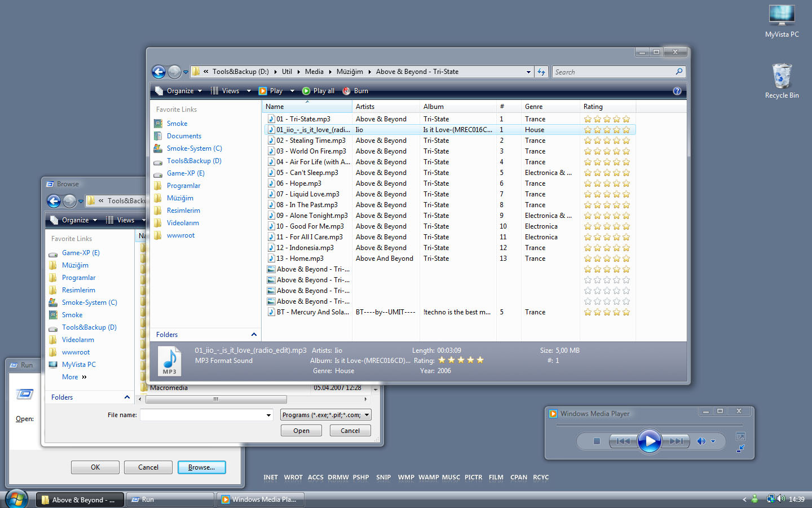
Task: Click Next track in Windows Media Player
Action: tap(676, 441)
